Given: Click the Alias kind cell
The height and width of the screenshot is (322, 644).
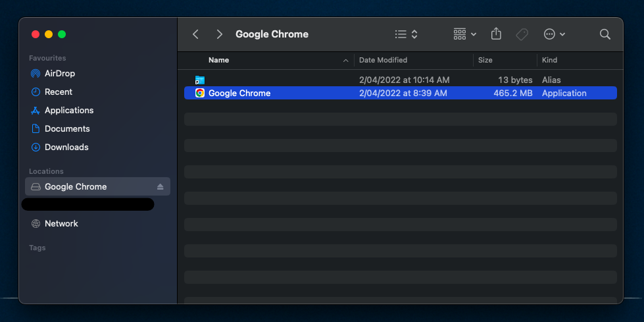Looking at the screenshot, I should pyautogui.click(x=551, y=80).
